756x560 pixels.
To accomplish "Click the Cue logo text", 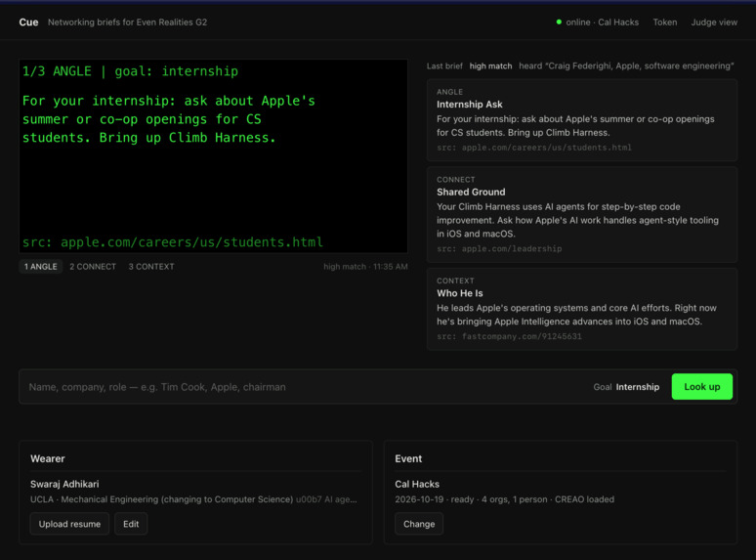I will [28, 22].
